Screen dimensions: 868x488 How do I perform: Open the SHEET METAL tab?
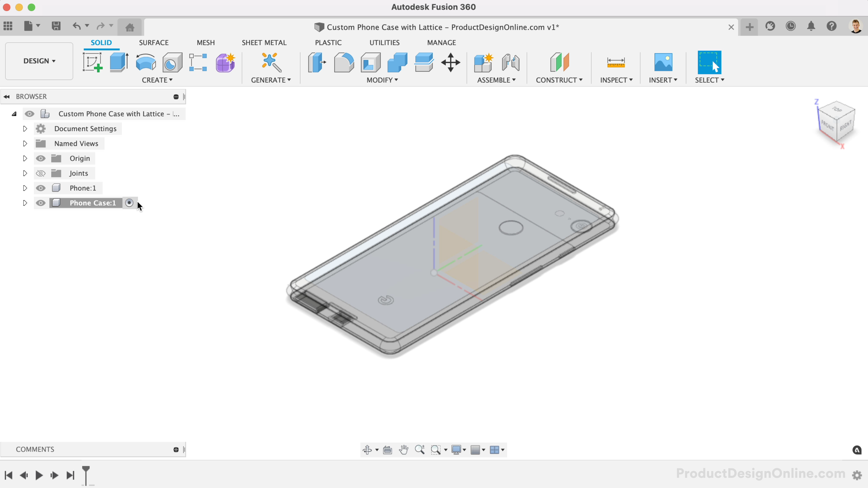[x=264, y=42]
